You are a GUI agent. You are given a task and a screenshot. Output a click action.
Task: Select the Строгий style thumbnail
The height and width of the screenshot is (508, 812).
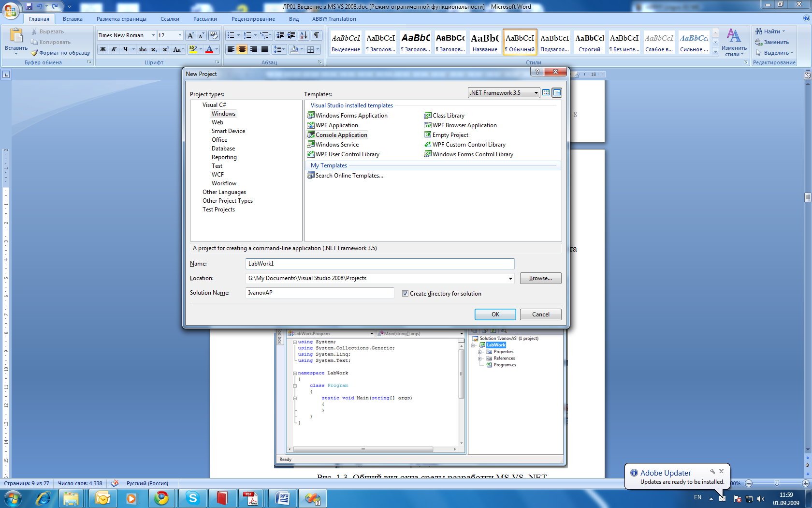[589, 43]
